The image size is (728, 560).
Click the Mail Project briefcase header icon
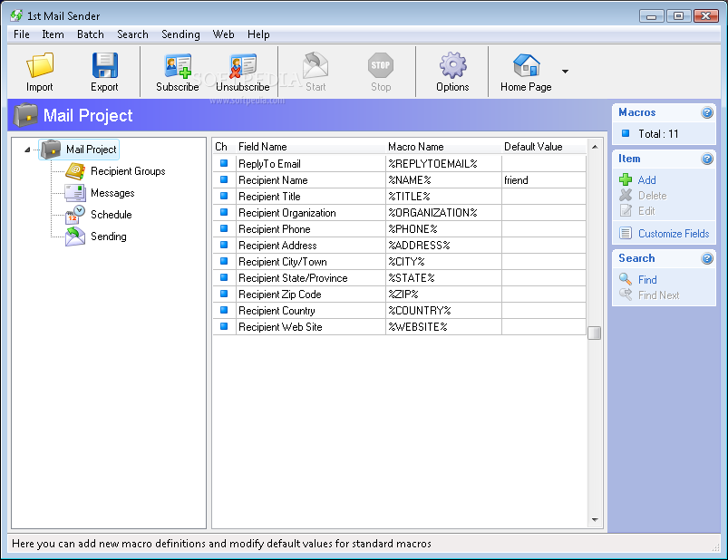[25, 115]
